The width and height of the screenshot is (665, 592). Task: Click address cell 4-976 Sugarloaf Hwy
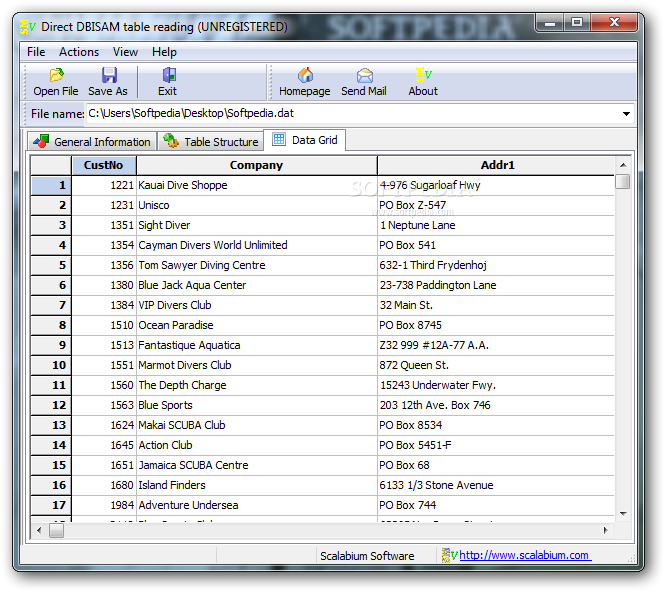(x=496, y=185)
